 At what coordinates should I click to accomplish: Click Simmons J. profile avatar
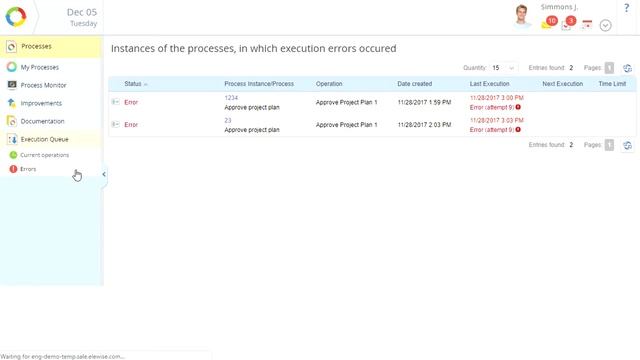click(521, 16)
